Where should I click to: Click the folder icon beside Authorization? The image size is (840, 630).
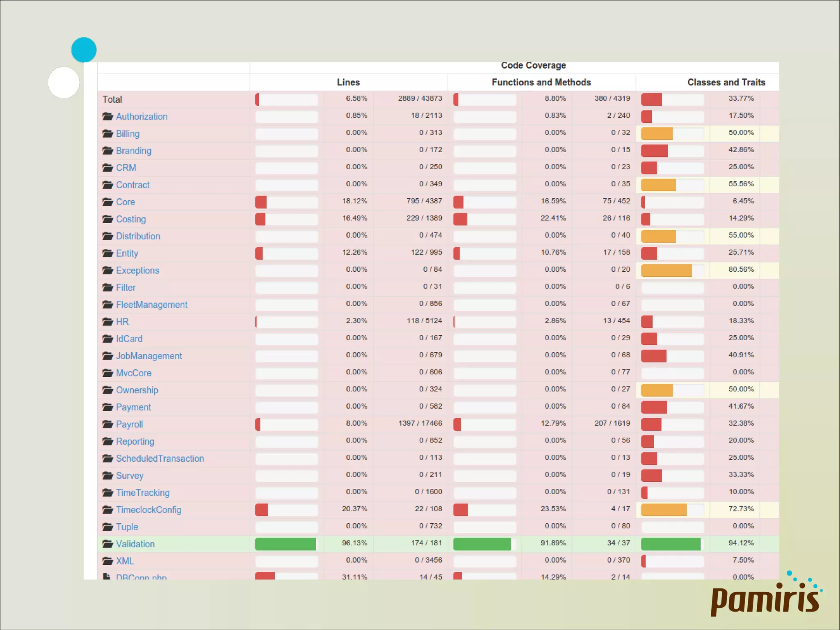107,117
